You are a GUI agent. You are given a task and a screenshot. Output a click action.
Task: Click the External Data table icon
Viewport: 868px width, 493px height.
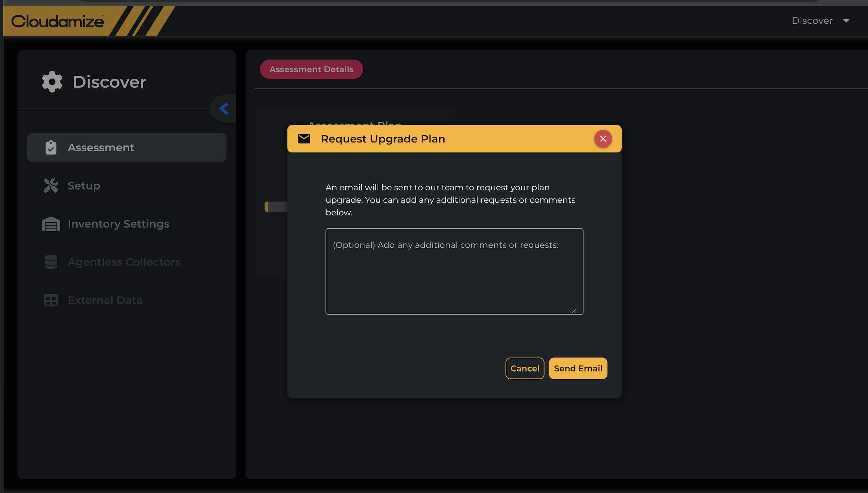(51, 300)
